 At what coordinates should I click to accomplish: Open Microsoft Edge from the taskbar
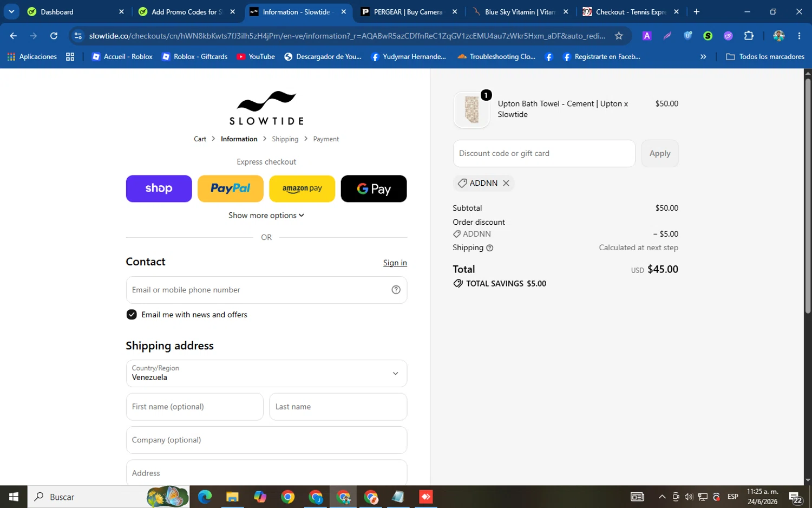click(x=205, y=497)
